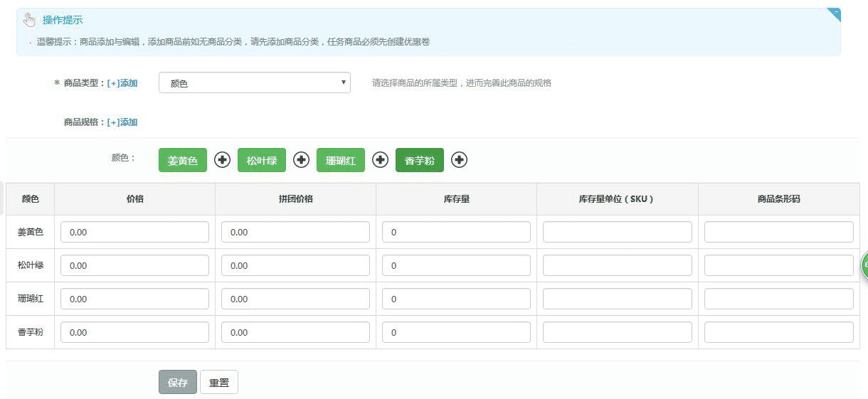This screenshot has width=868, height=399.
Task: Click the hand icon beside 操作提示
Action: pyautogui.click(x=29, y=20)
